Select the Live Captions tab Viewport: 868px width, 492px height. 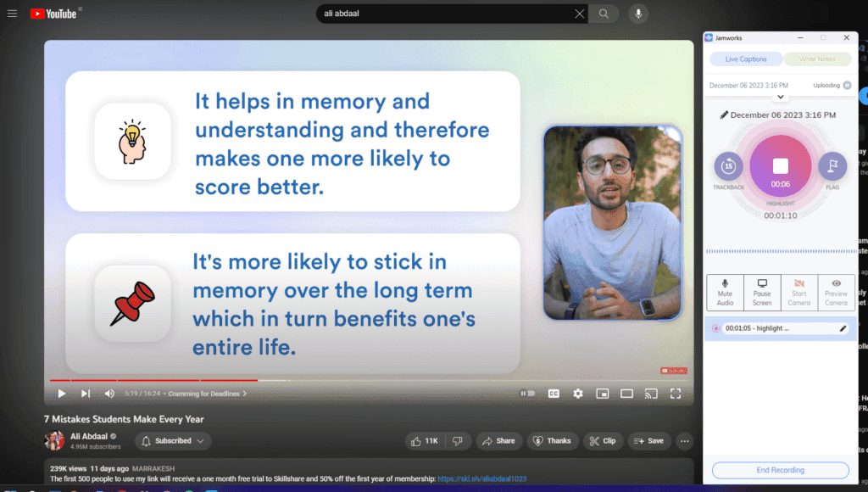click(x=745, y=59)
